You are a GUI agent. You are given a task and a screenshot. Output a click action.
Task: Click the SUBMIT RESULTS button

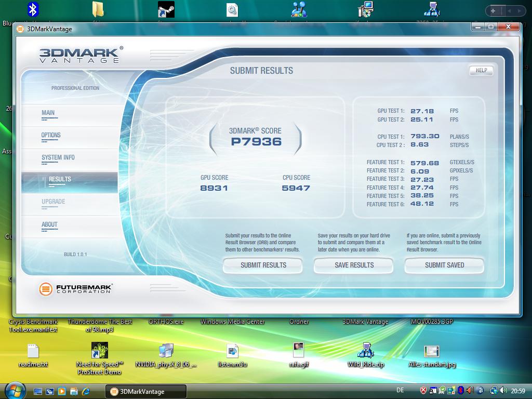tap(263, 265)
